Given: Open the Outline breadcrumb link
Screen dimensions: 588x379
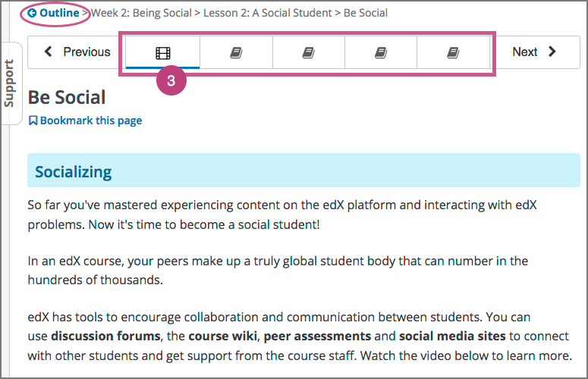Looking at the screenshot, I should pyautogui.click(x=61, y=13).
